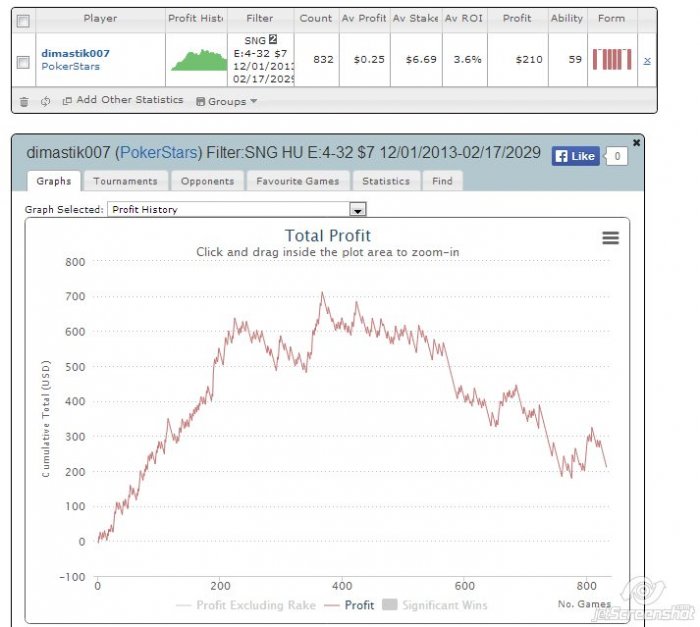
Task: Click the Facebook Like button
Action: 575,156
